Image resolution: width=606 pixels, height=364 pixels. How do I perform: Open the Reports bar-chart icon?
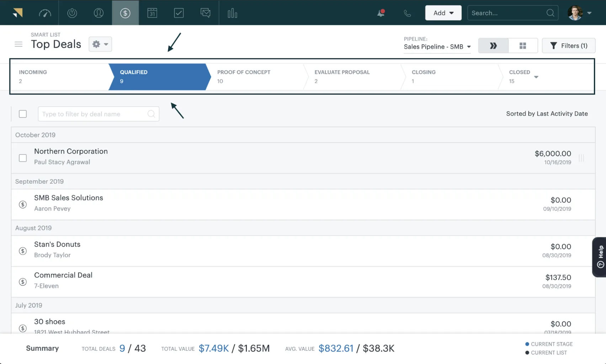coord(232,13)
